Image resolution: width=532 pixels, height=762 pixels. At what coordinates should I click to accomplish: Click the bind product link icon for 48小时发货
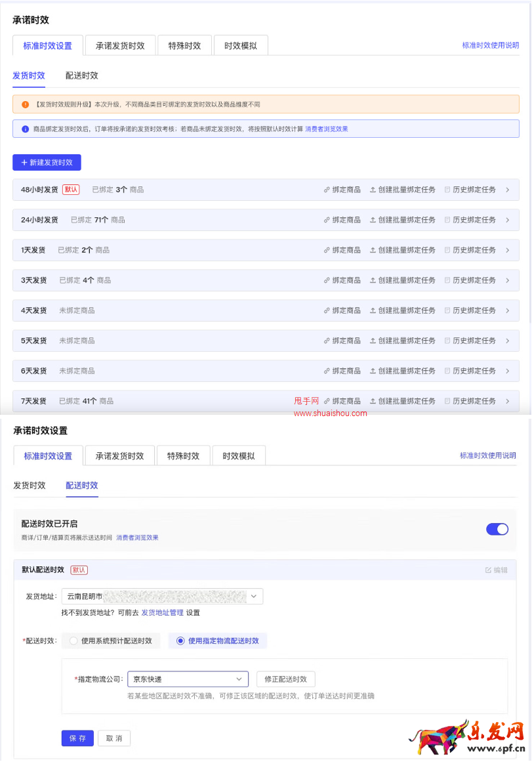point(326,190)
